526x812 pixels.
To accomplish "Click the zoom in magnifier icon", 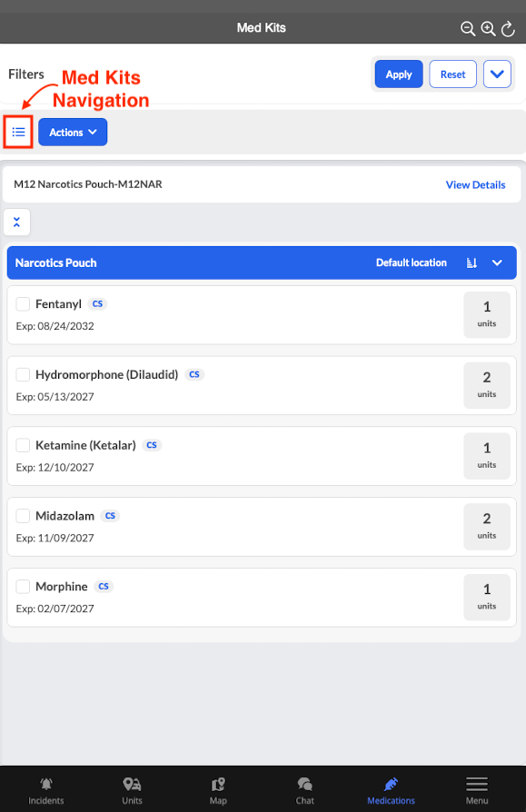I will coord(488,28).
